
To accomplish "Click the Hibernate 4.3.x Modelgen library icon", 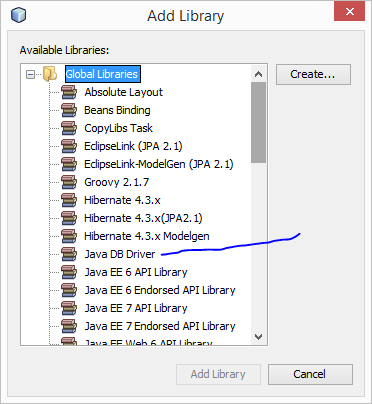I will [69, 236].
